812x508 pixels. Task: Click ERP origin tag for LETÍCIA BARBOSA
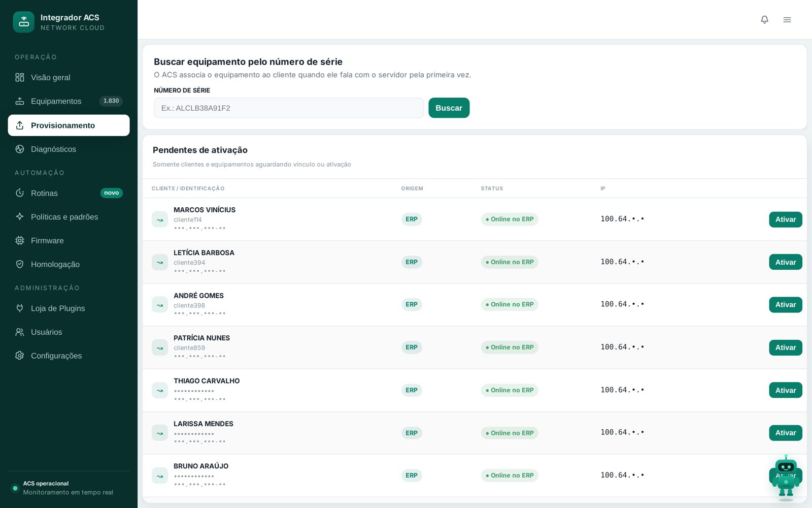tap(412, 262)
